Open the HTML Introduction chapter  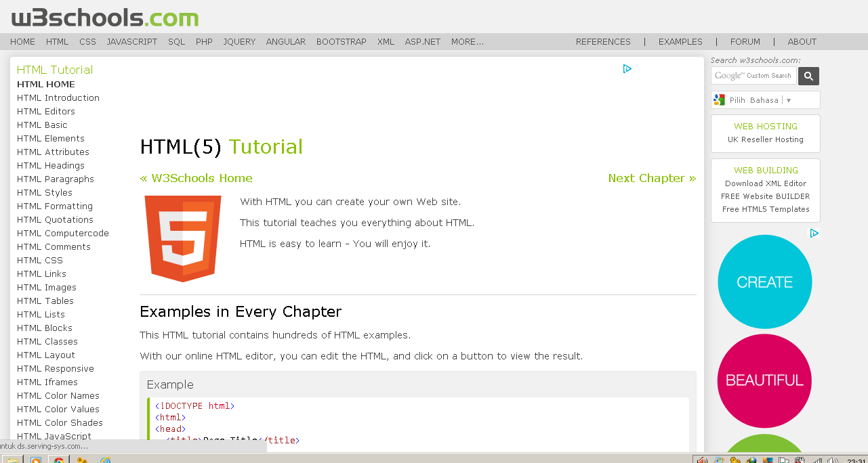click(x=58, y=98)
